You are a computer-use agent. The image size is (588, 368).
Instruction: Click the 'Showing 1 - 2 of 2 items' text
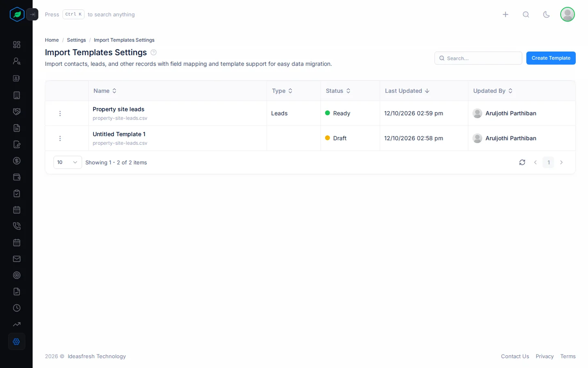[116, 162]
